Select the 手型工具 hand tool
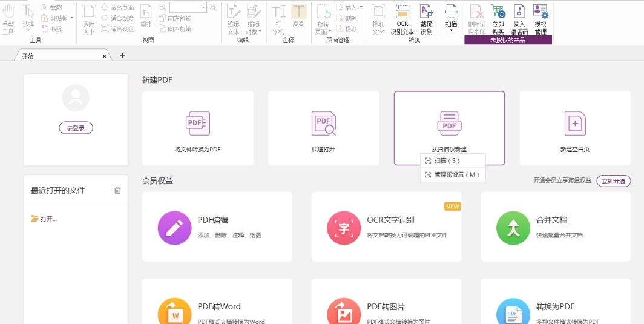The image size is (644, 324). point(8,19)
